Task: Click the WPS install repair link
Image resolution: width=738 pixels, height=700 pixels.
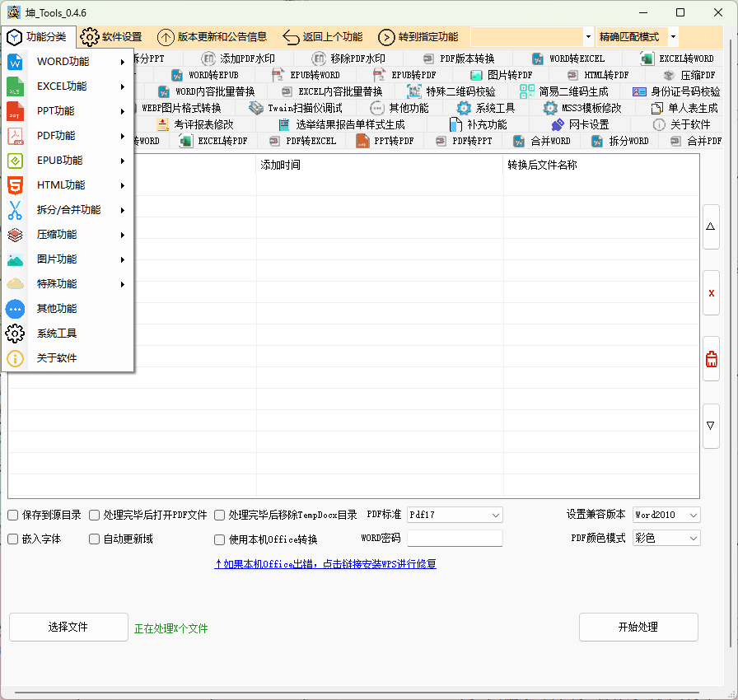Action: click(x=325, y=564)
